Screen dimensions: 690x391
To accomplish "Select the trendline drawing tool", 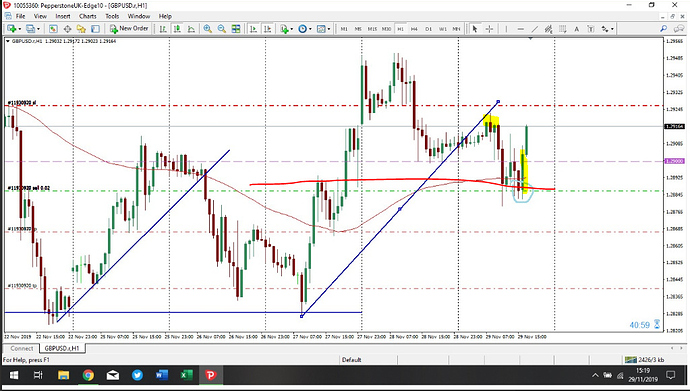I will (x=535, y=29).
